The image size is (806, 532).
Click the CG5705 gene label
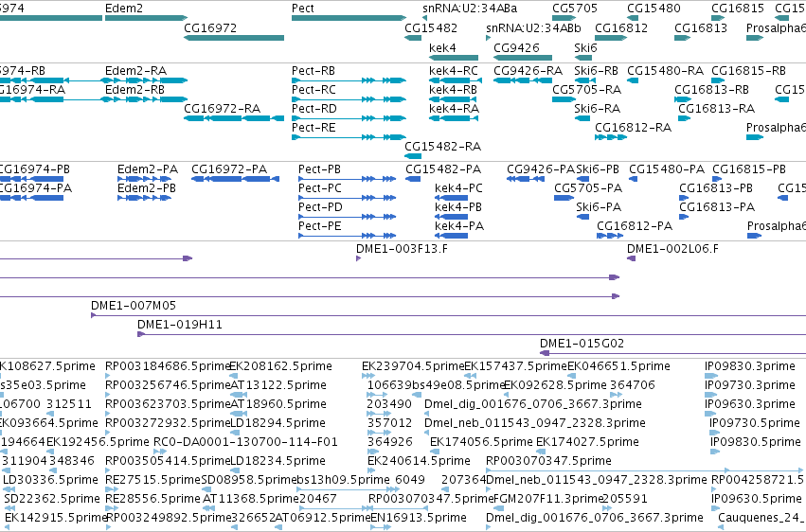click(x=575, y=9)
